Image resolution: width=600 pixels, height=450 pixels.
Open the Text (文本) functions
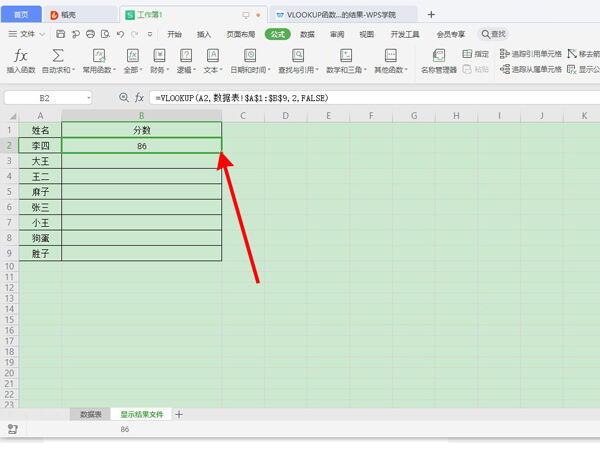point(213,60)
